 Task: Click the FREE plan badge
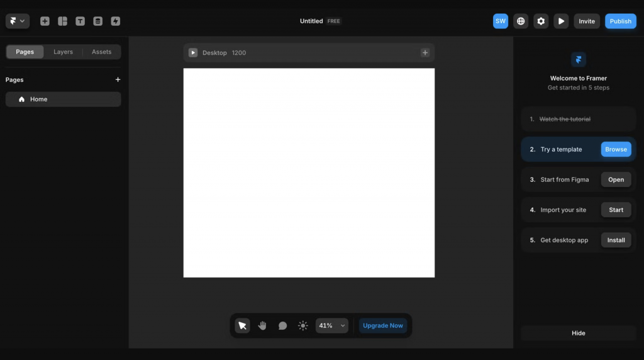(x=333, y=21)
